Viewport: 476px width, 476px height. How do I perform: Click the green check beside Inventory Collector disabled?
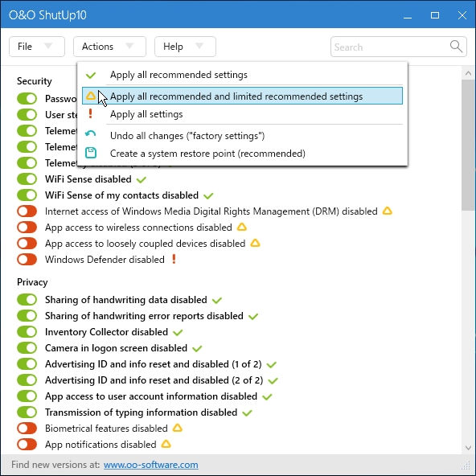pos(178,333)
